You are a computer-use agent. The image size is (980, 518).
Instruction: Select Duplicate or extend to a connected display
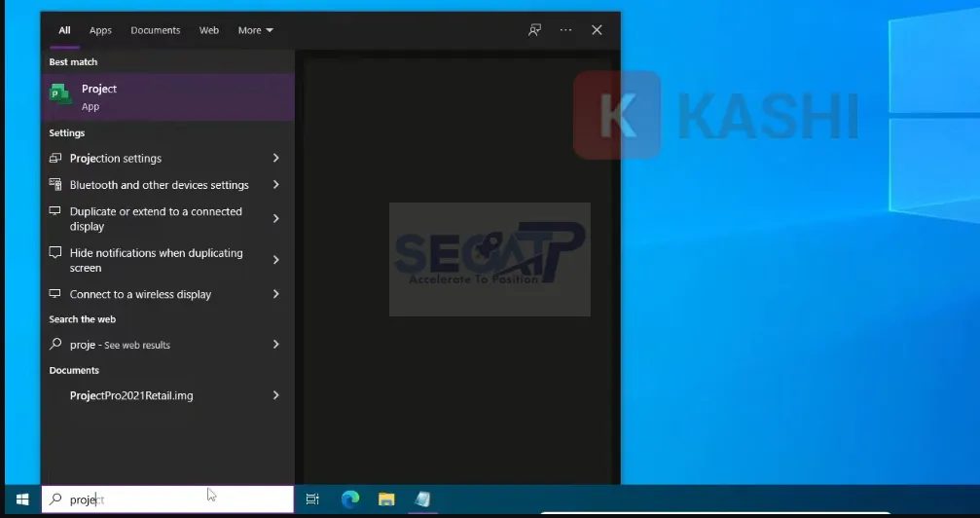pos(167,218)
